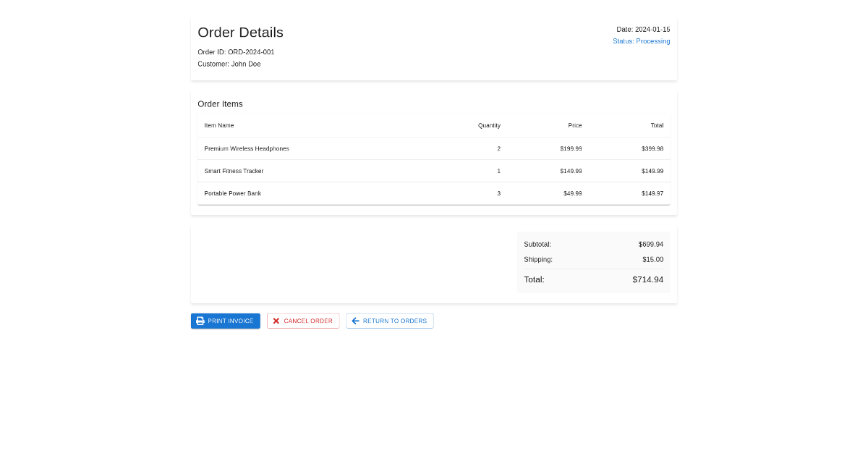Select the Premium Wireless Headphones row
868x456 pixels.
tap(434, 148)
